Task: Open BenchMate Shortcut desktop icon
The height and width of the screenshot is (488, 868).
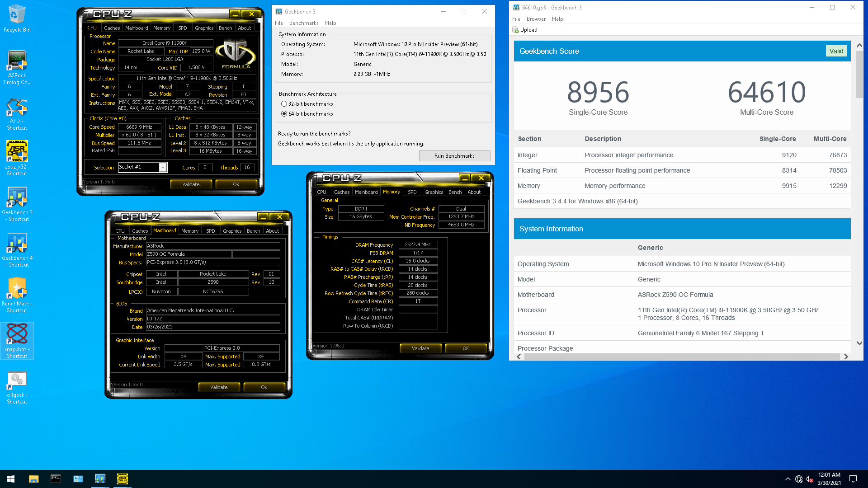Action: (17, 296)
